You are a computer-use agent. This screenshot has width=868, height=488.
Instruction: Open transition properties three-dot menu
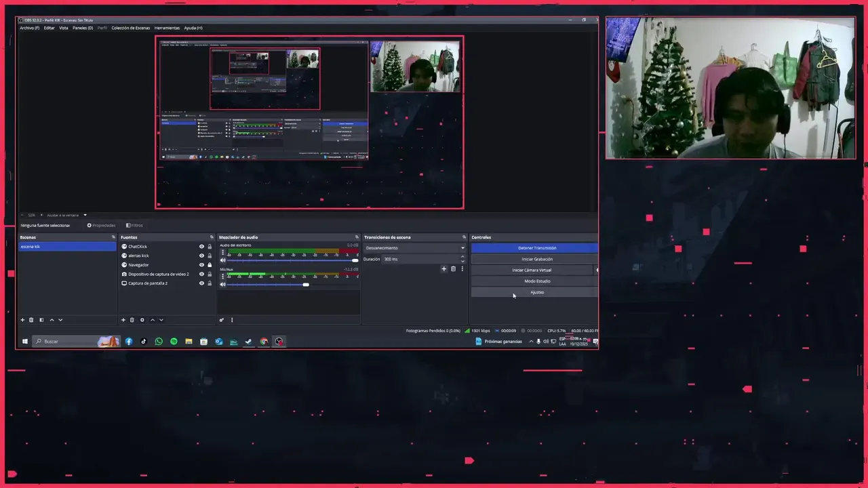[x=462, y=269]
